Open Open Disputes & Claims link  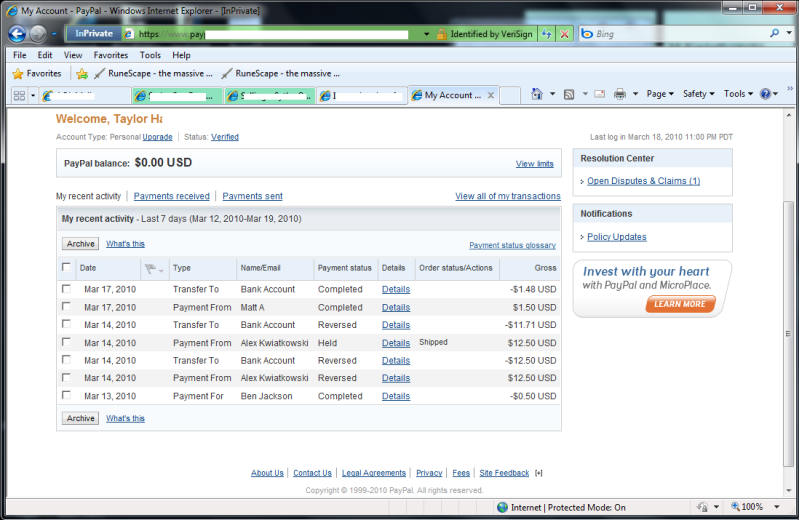(x=644, y=181)
